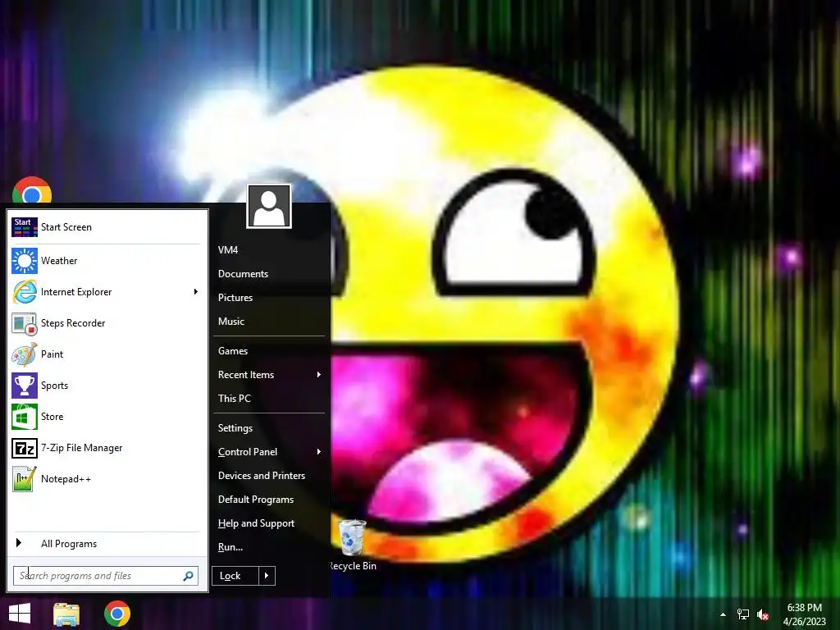Screen dimensions: 840x630
Task: Click the Weather label text
Action: coord(59,261)
